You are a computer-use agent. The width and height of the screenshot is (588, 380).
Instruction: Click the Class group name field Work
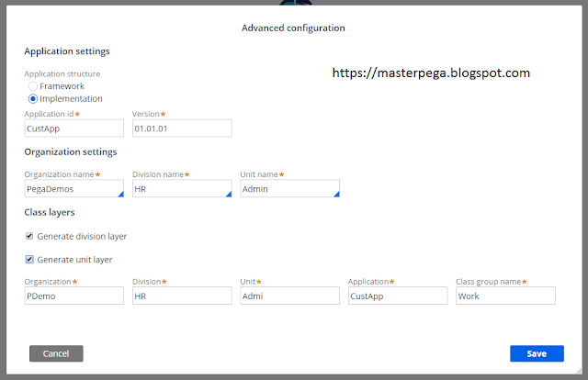click(x=505, y=296)
